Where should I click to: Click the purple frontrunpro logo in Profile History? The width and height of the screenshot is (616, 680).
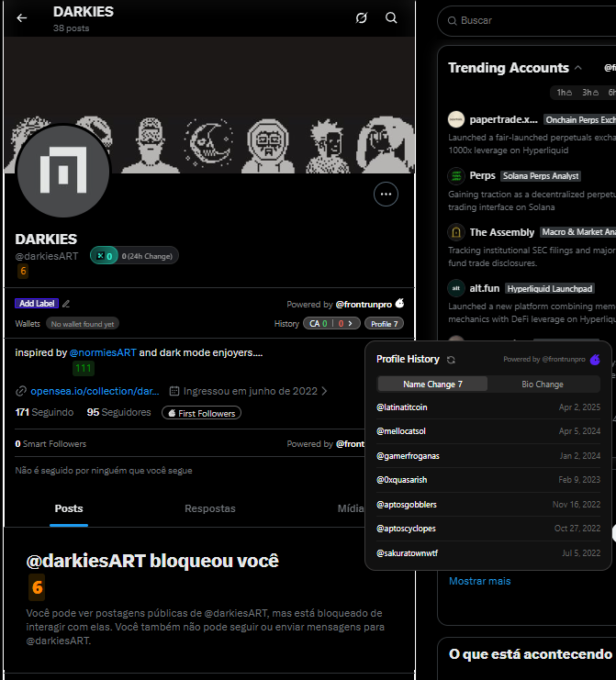pos(595,359)
